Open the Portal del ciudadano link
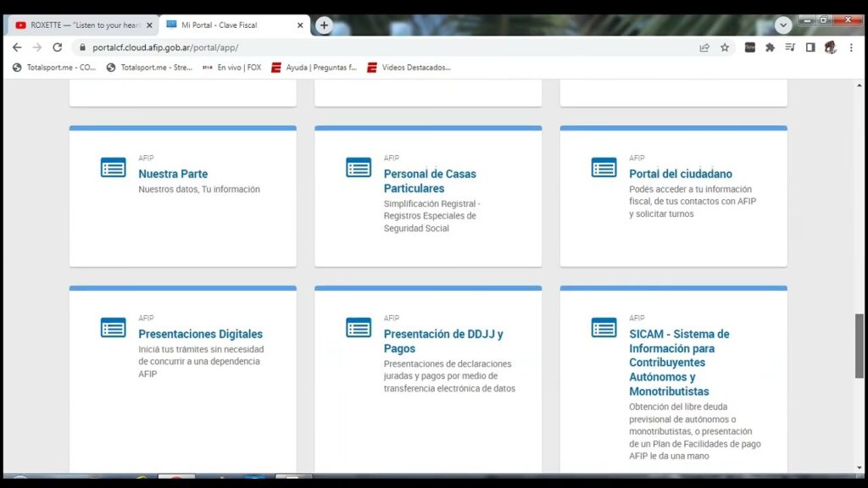This screenshot has height=488, width=868. click(x=680, y=174)
